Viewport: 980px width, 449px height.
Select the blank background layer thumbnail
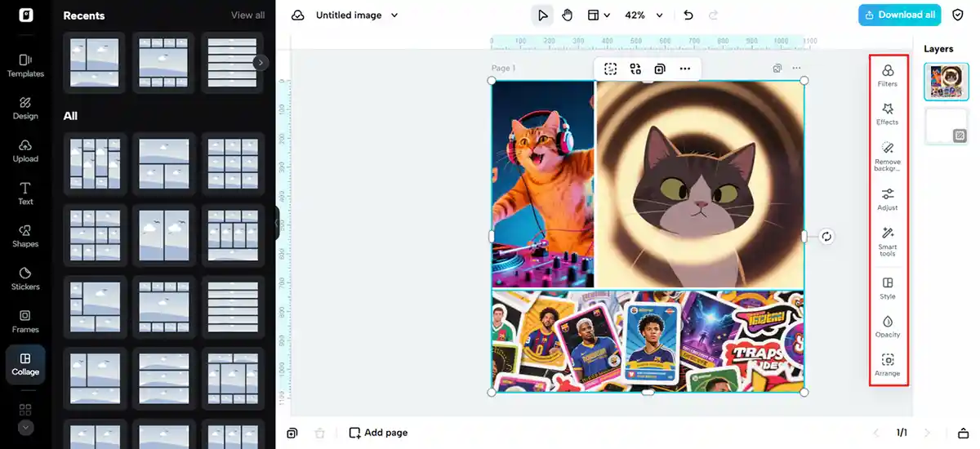(947, 127)
